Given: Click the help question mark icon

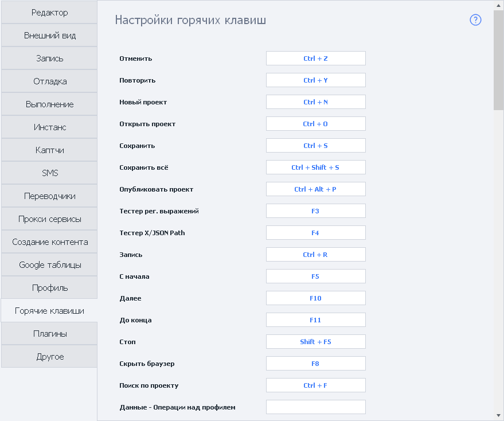Looking at the screenshot, I should (475, 20).
